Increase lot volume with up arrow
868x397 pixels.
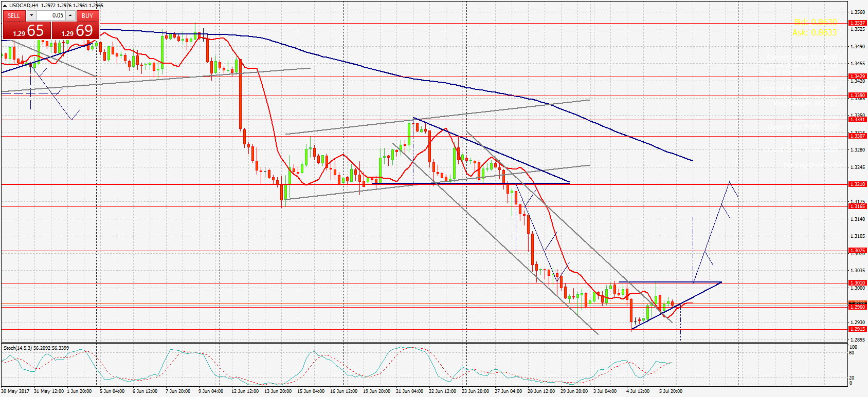click(x=70, y=15)
